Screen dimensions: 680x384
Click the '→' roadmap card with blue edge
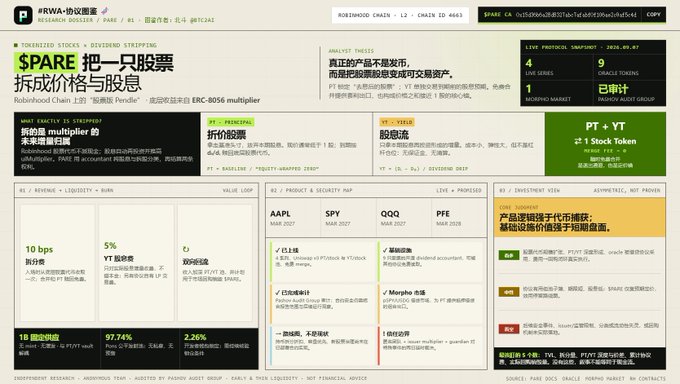point(323,346)
